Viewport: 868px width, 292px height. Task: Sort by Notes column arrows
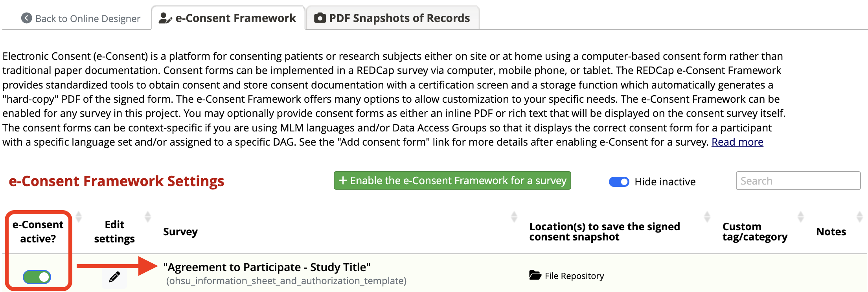pyautogui.click(x=860, y=216)
